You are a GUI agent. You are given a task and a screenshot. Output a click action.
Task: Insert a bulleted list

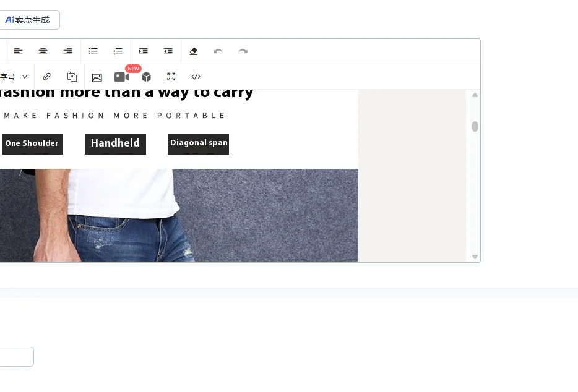tap(93, 51)
